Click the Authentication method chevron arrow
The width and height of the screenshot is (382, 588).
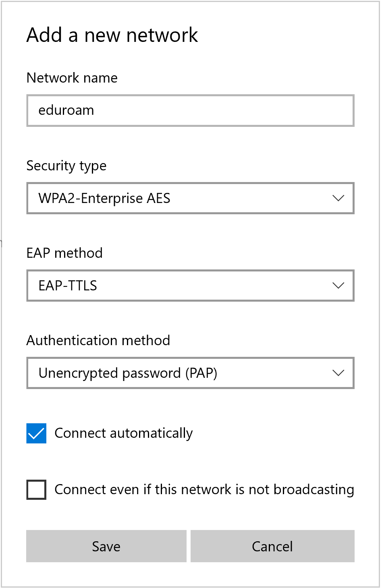point(338,373)
